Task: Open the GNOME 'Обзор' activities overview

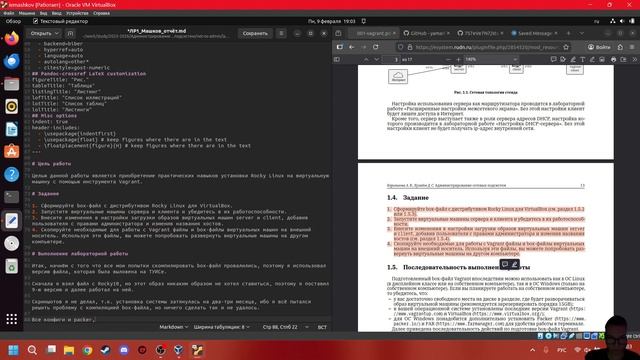Action: pos(13,21)
